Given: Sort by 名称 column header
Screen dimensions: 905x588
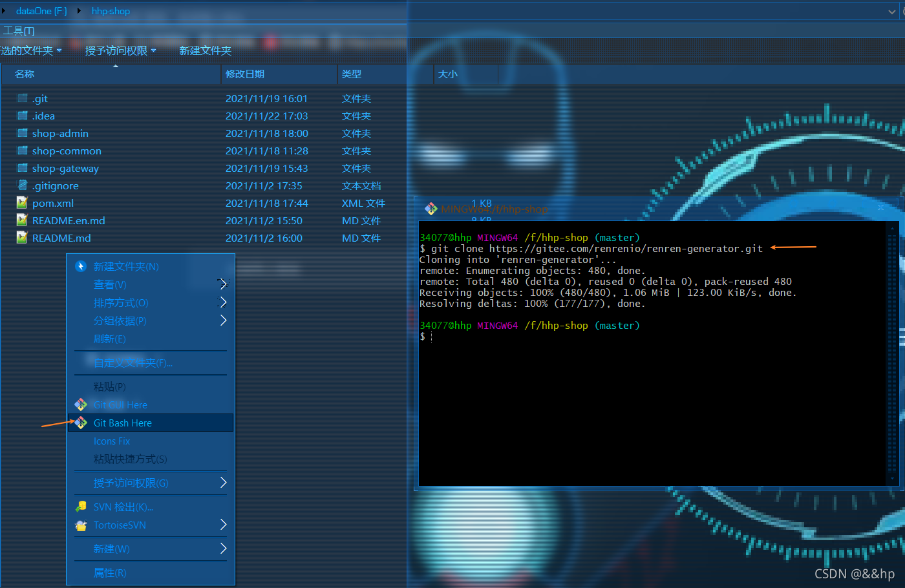Looking at the screenshot, I should click(111, 74).
